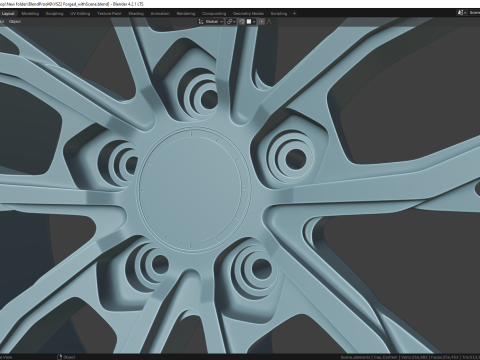The height and width of the screenshot is (360, 480).
Task: Open the transform pivot point dropdown
Action: click(231, 22)
